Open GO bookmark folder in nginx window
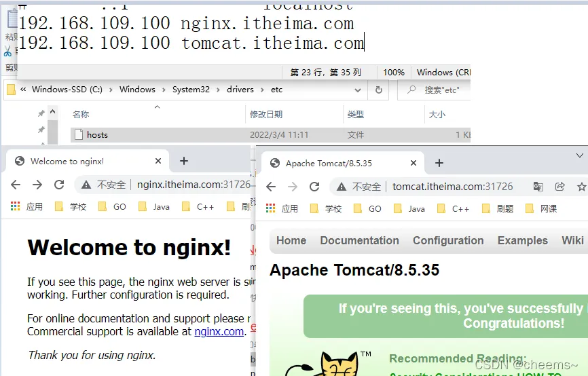This screenshot has width=588, height=376. click(x=112, y=206)
